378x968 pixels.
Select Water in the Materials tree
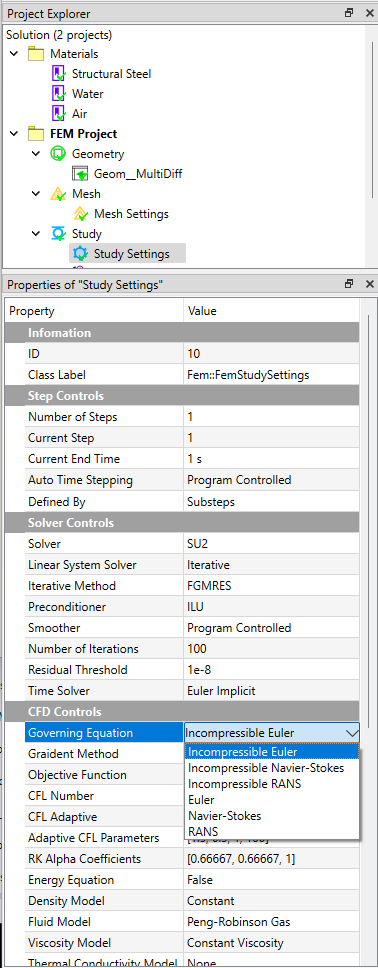coord(88,94)
